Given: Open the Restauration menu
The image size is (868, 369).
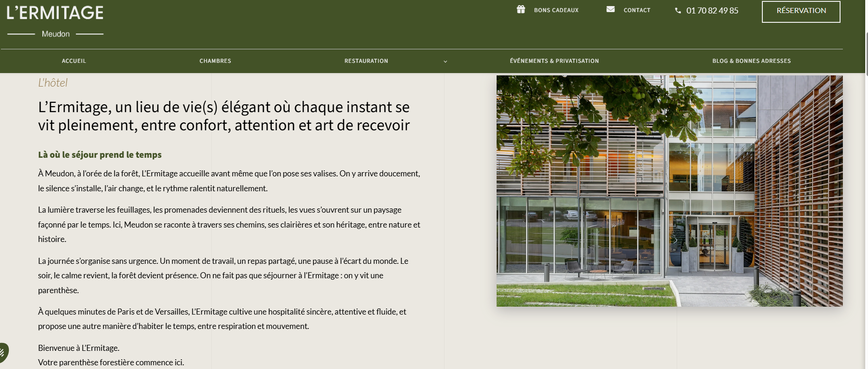Looking at the screenshot, I should pyautogui.click(x=366, y=61).
